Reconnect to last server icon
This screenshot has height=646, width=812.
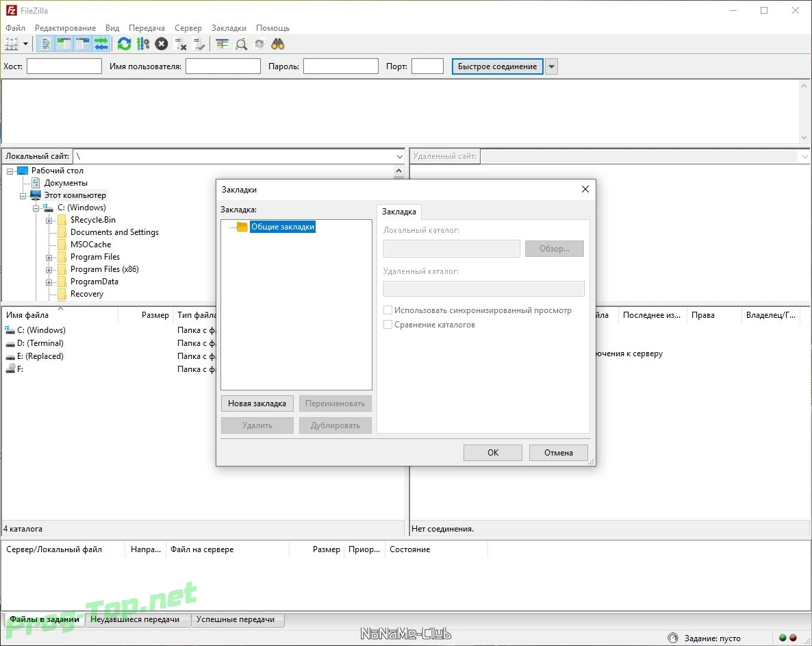pos(199,45)
